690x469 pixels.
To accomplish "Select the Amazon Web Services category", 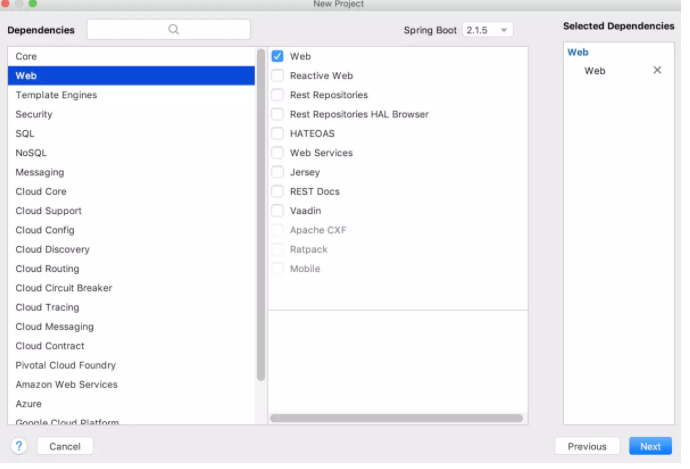I will 66,384.
